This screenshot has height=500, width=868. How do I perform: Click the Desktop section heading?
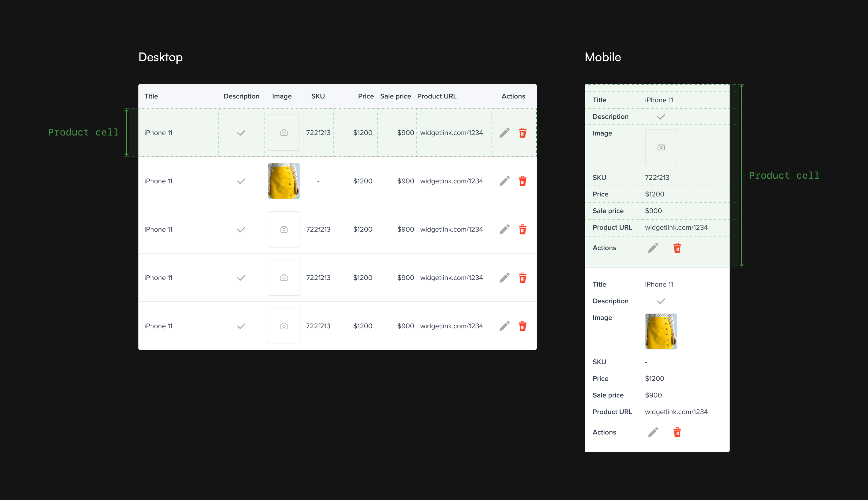pyautogui.click(x=161, y=57)
